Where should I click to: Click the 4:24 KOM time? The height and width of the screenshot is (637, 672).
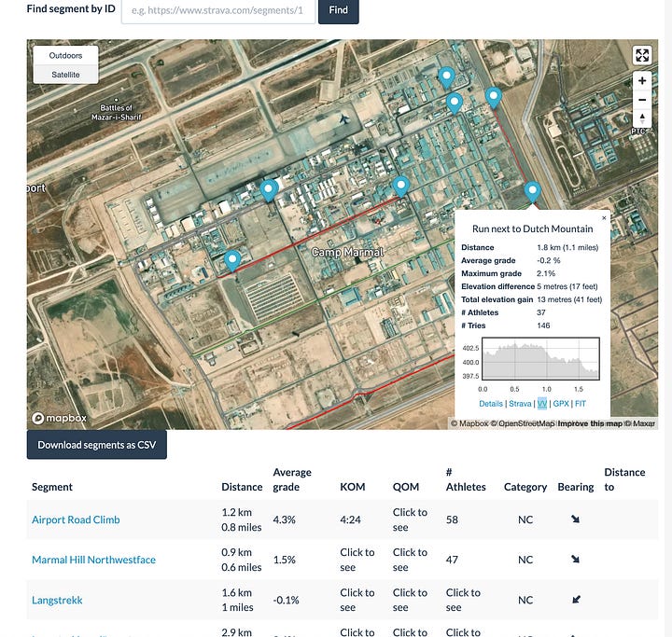[x=350, y=519]
